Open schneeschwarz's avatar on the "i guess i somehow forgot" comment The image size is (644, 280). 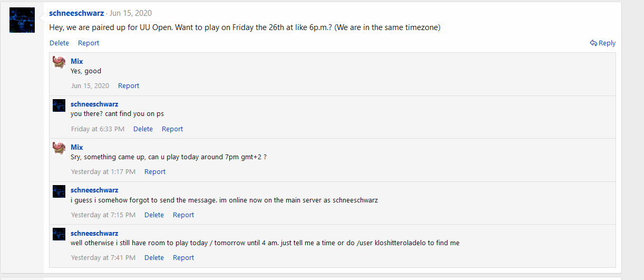59,191
